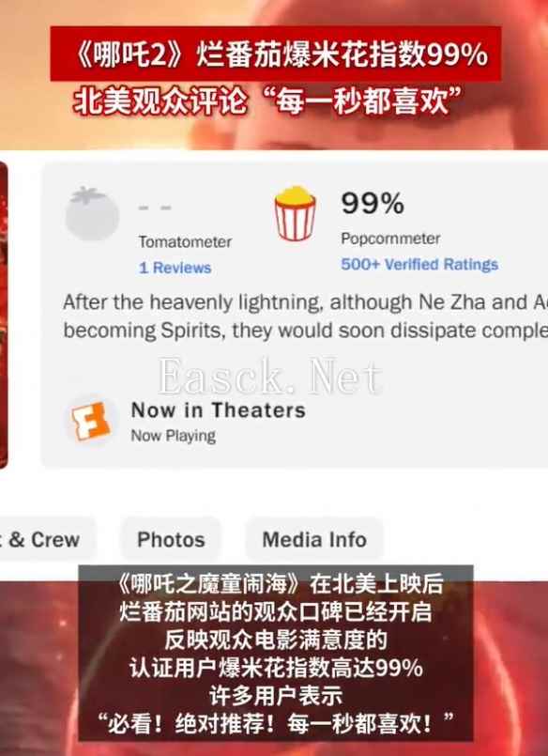Click the red popcorn bucket icon
Screen dimensions: 548x756
point(296,213)
